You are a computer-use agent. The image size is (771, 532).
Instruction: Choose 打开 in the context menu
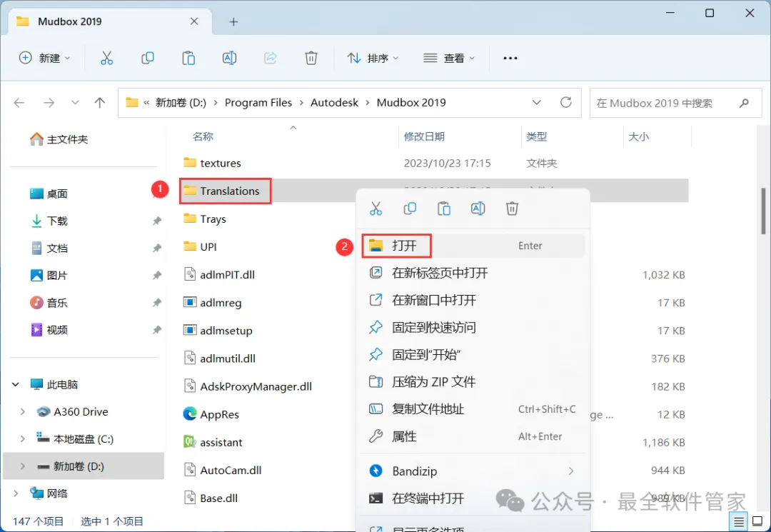pyautogui.click(x=473, y=246)
